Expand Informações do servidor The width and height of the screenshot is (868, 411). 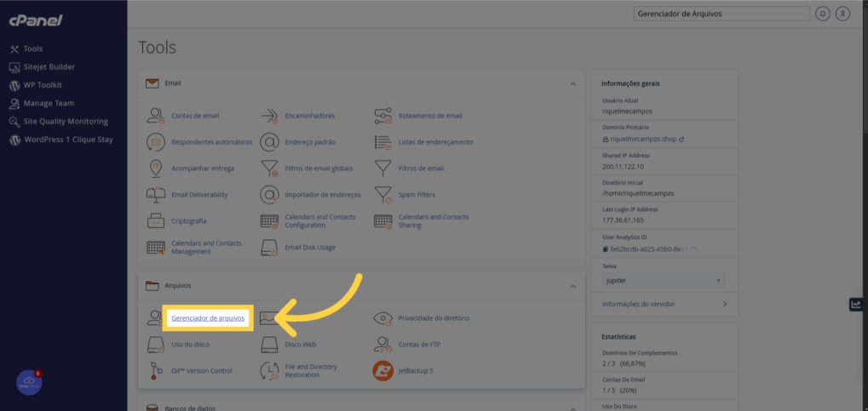(x=664, y=305)
